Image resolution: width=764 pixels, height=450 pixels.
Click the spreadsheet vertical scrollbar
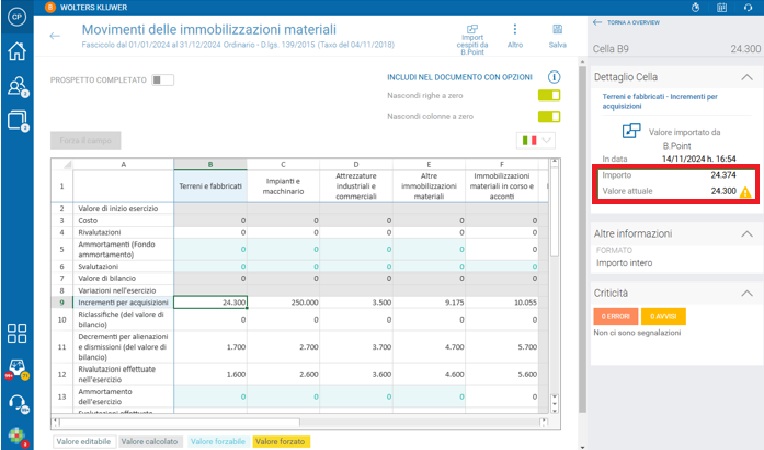point(554,212)
